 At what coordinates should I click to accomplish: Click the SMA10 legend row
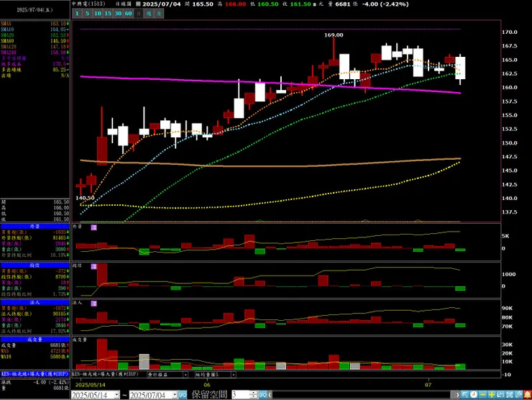(35, 29)
